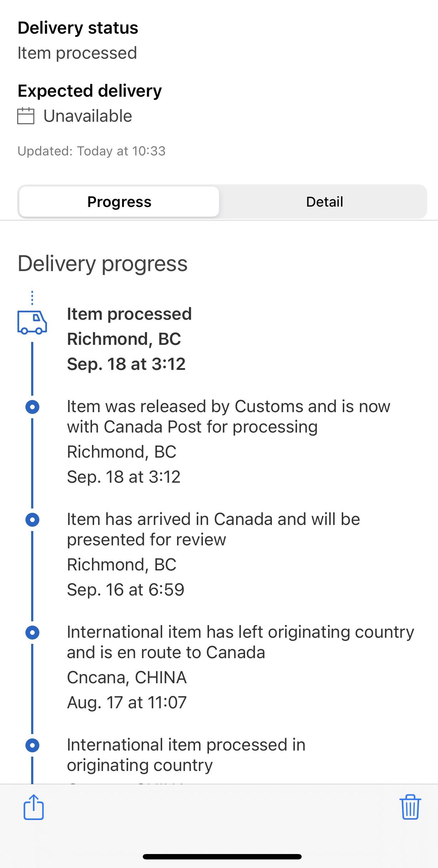Tap 'International item processed in originating country' entry
This screenshot has width=438, height=868.
(x=186, y=755)
